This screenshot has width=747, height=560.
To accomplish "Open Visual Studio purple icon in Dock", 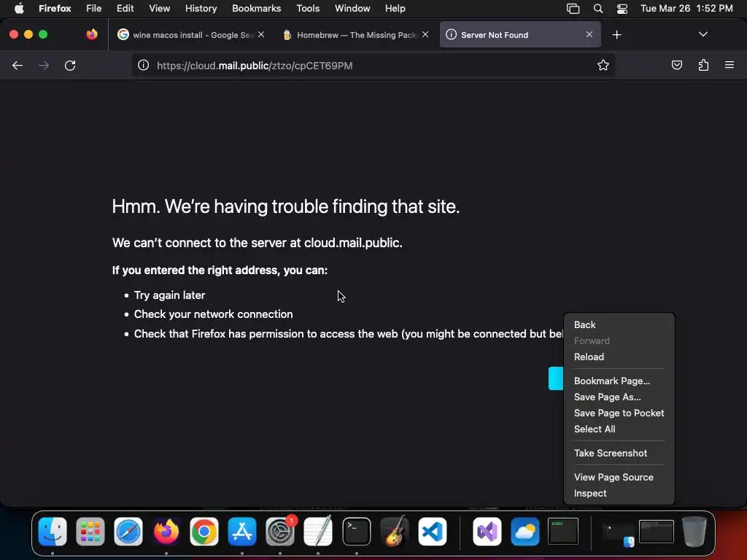I will 487,532.
